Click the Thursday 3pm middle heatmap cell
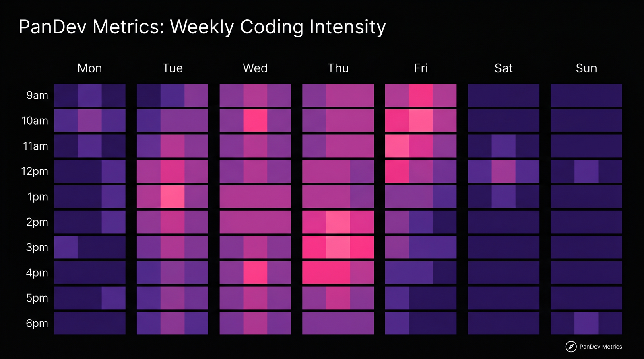The height and width of the screenshot is (359, 644). [338, 247]
